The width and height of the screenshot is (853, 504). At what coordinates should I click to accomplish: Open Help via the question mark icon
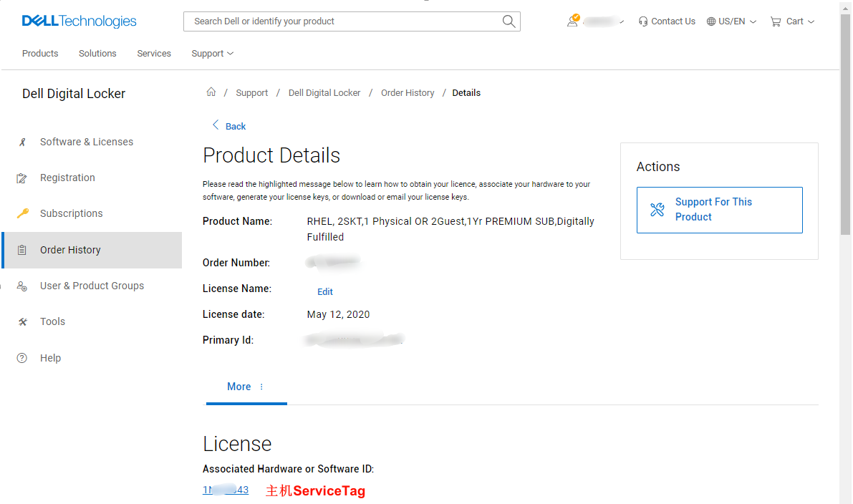point(22,357)
